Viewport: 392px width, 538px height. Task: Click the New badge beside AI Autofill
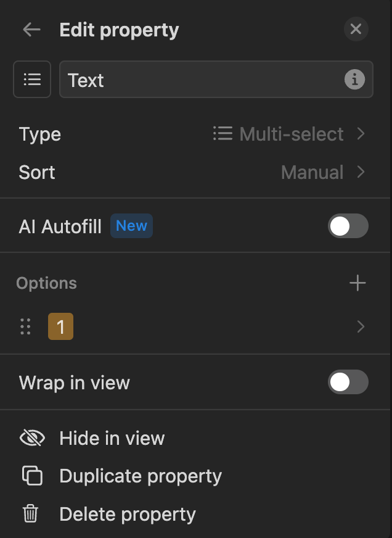[x=131, y=226]
